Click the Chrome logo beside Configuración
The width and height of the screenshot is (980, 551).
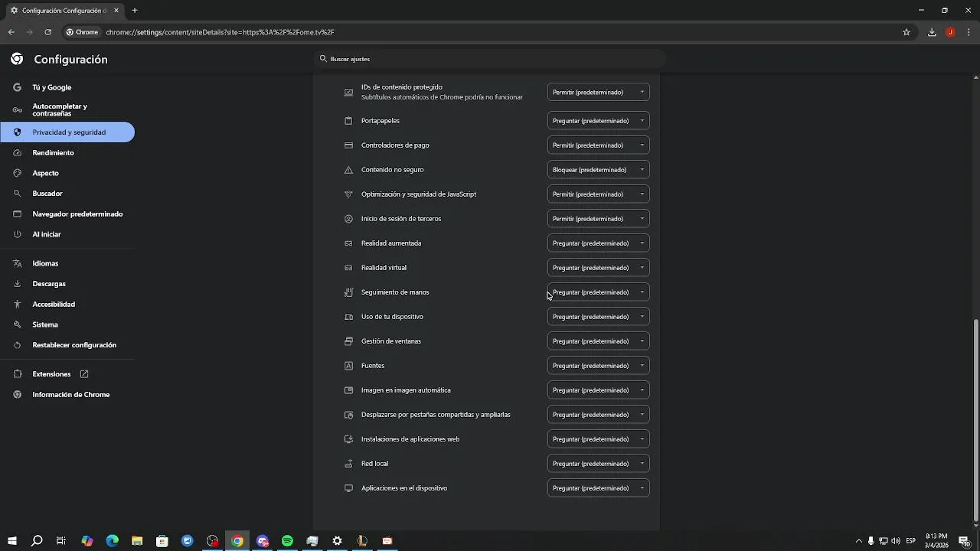(17, 59)
